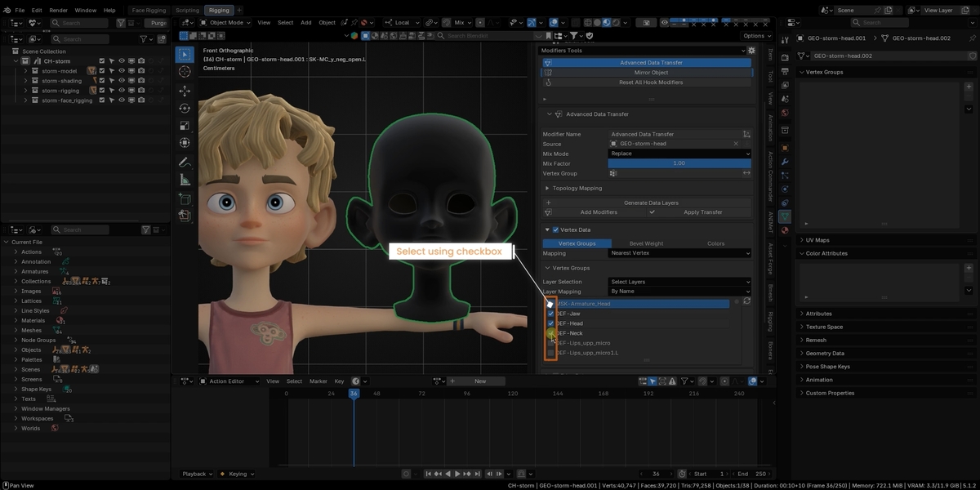The width and height of the screenshot is (980, 490).
Task: Select the Cursor tool in viewport toolbar
Action: [185, 72]
